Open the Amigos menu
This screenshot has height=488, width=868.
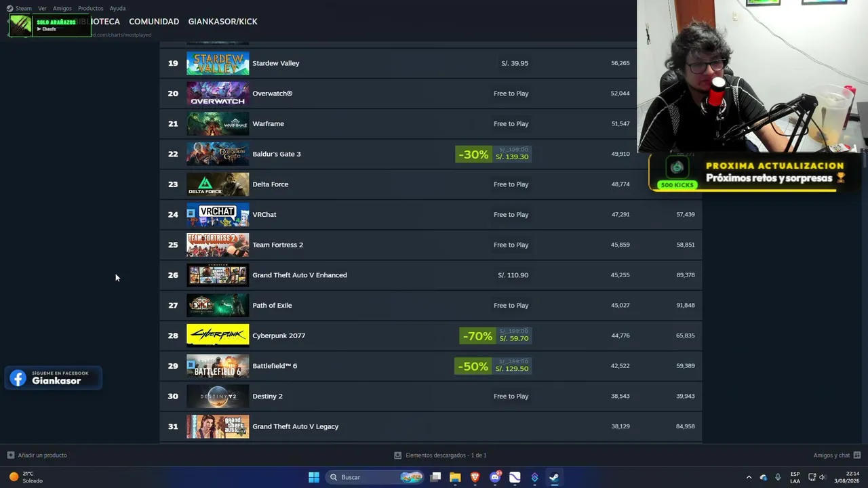(x=62, y=8)
